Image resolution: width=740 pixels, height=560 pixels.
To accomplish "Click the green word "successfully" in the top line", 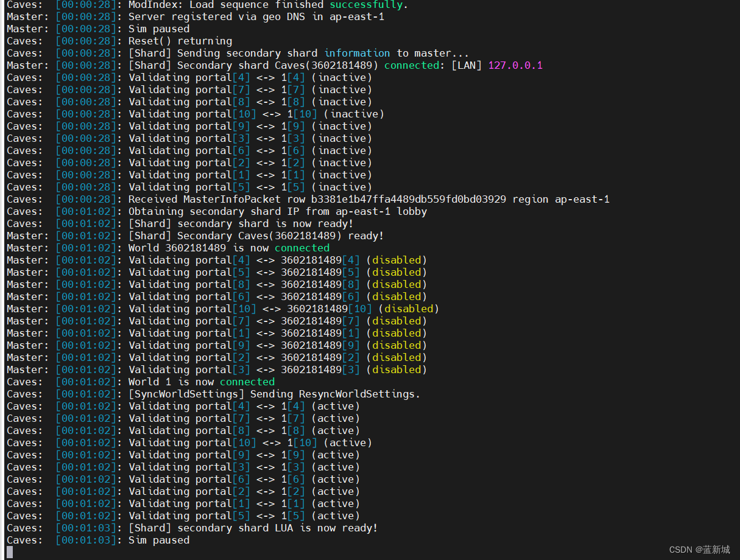I will click(365, 5).
